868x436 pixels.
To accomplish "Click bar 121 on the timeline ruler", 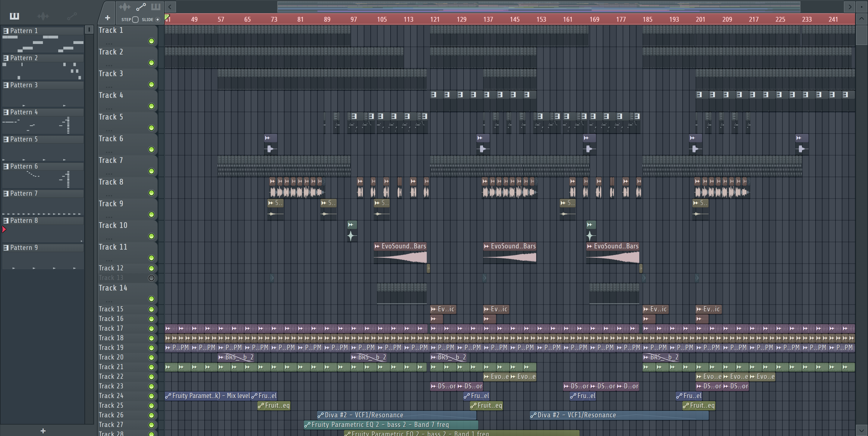I will (435, 20).
